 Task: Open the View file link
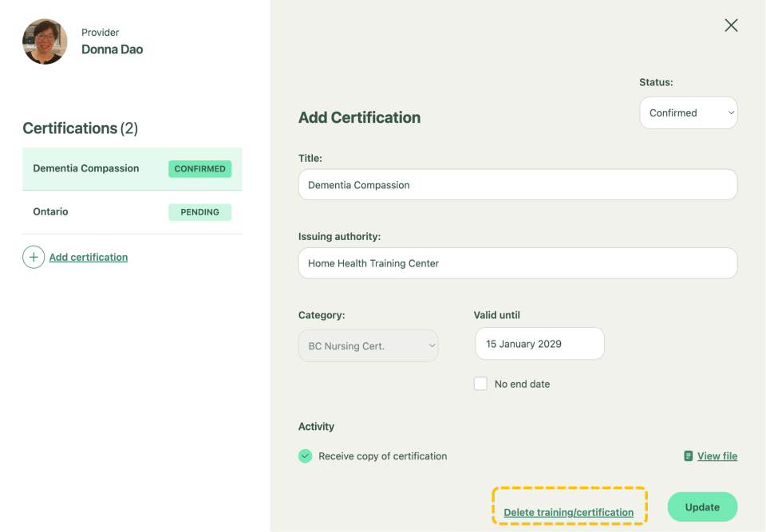click(717, 456)
